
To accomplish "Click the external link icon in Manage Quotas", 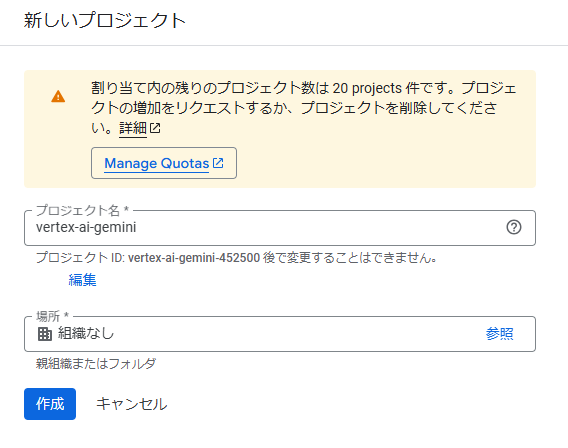I will (x=218, y=163).
